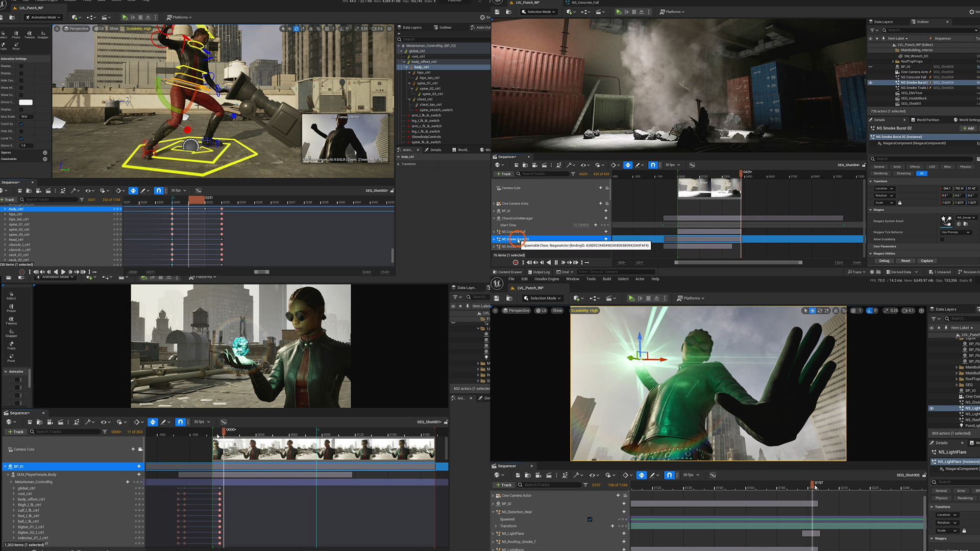Expand the NS_LightFlare sequencer track
This screenshot has height=551, width=980.
click(x=494, y=534)
